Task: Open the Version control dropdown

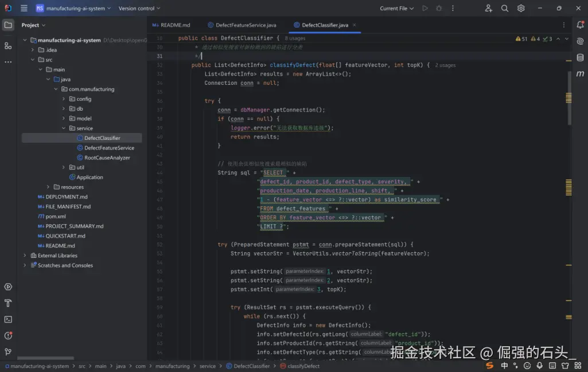Action: [139, 9]
